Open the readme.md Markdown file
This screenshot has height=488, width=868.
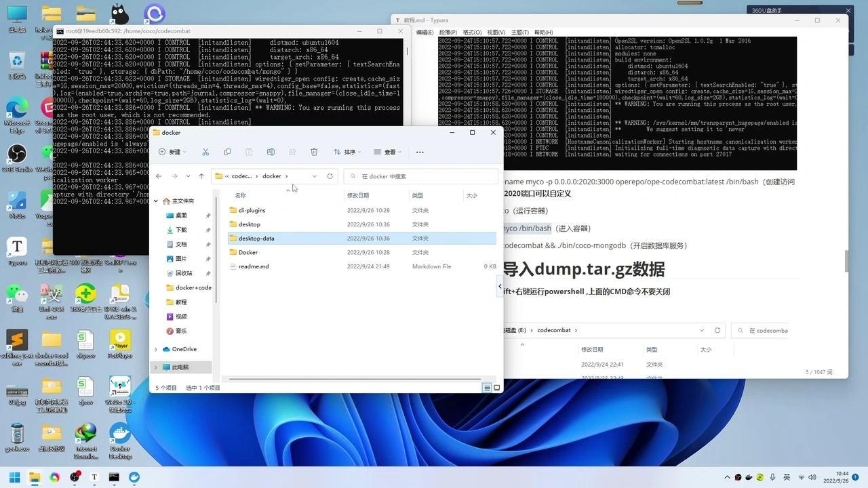pyautogui.click(x=254, y=266)
